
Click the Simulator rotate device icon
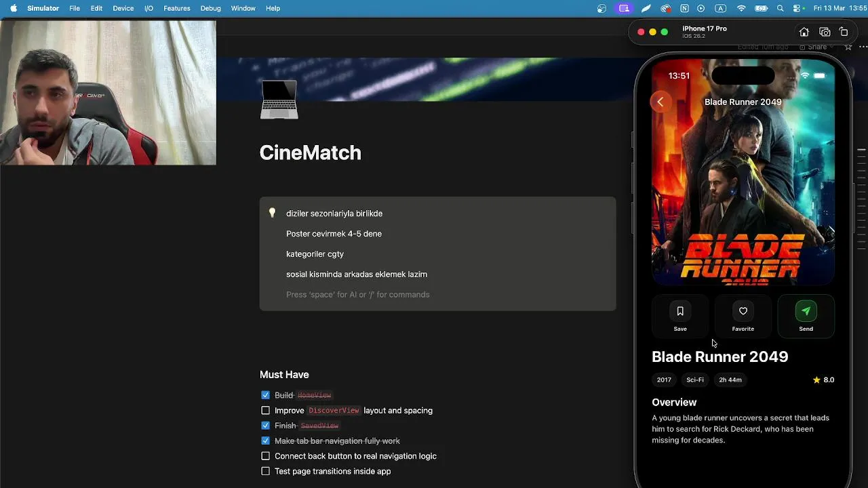[x=844, y=32]
